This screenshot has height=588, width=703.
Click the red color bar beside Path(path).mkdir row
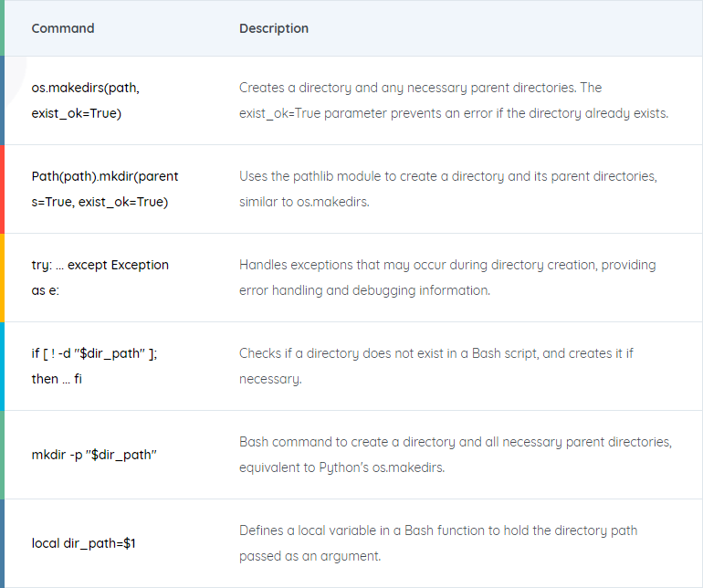pyautogui.click(x=2, y=189)
